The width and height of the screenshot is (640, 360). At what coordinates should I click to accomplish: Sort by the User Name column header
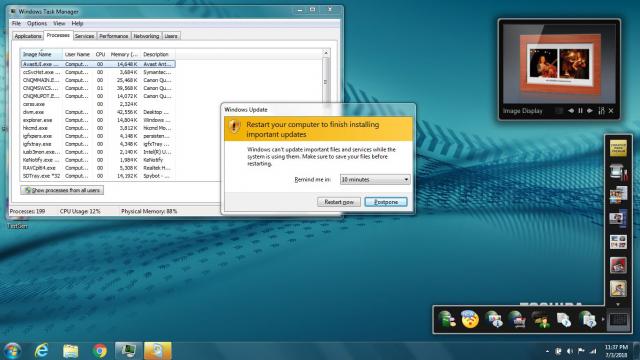click(78, 54)
